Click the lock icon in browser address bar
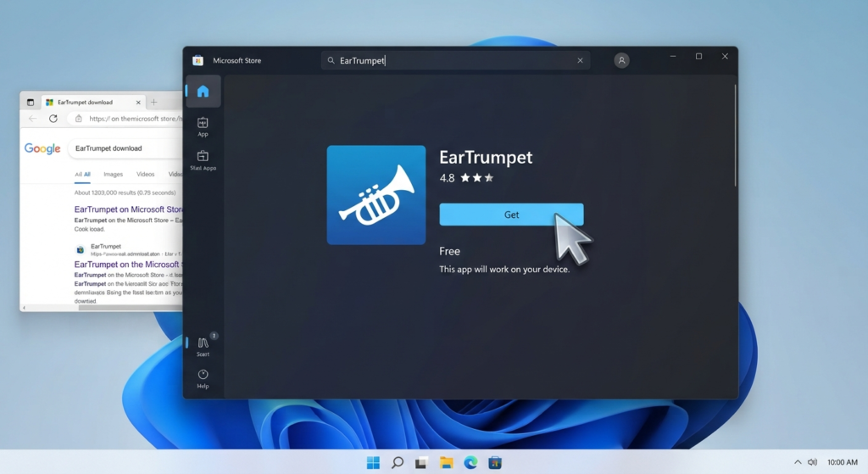Viewport: 868px width, 474px height. click(79, 119)
